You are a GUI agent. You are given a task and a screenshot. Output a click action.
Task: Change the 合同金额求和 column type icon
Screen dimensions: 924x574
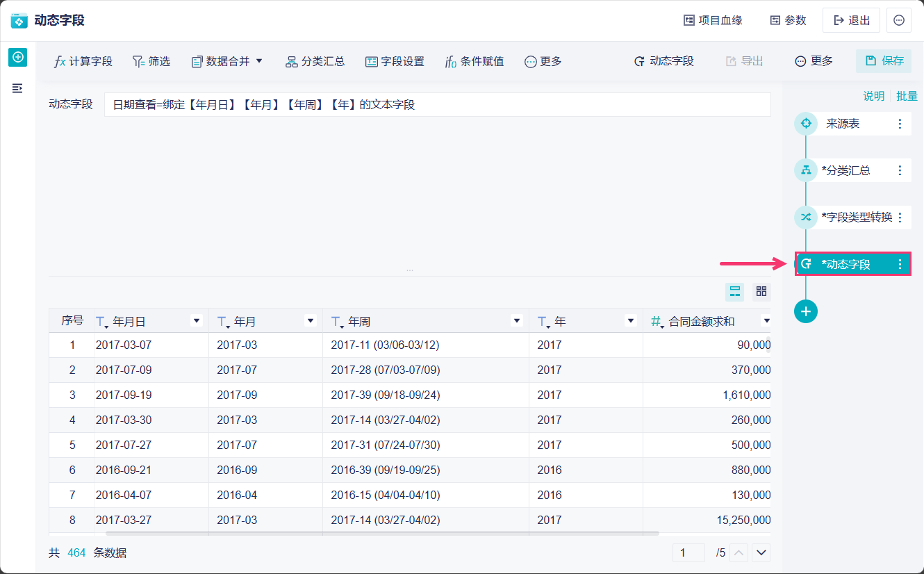click(x=657, y=321)
